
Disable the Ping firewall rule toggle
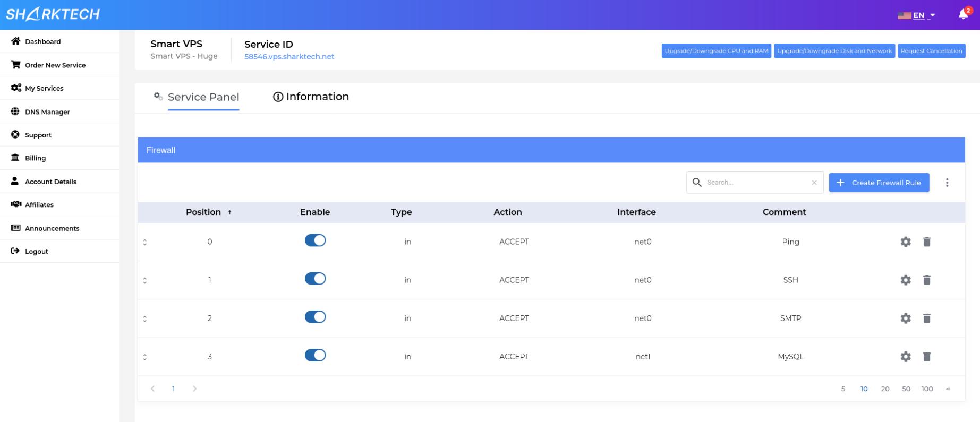pyautogui.click(x=315, y=240)
